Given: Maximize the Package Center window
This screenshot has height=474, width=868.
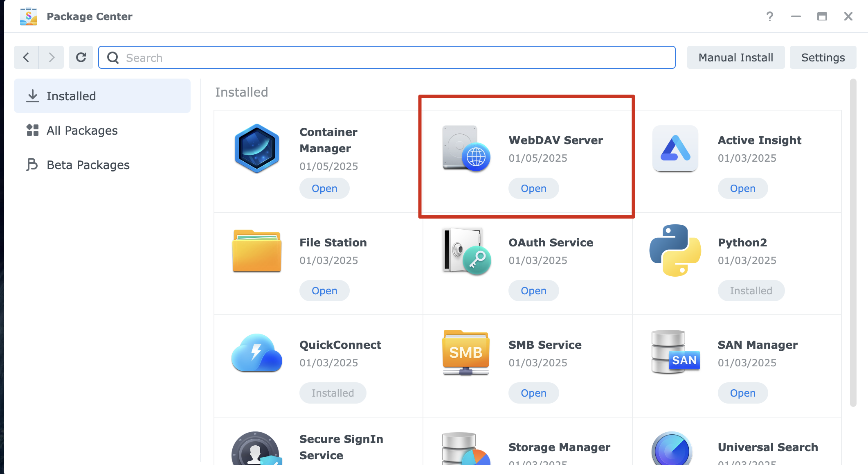Looking at the screenshot, I should tap(822, 16).
